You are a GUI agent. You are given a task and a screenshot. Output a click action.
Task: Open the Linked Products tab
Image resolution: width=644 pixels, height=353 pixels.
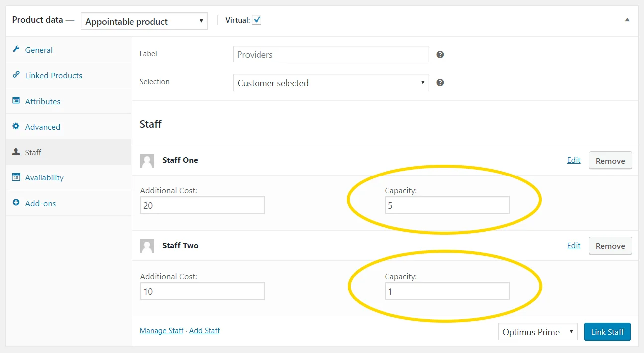69,75
